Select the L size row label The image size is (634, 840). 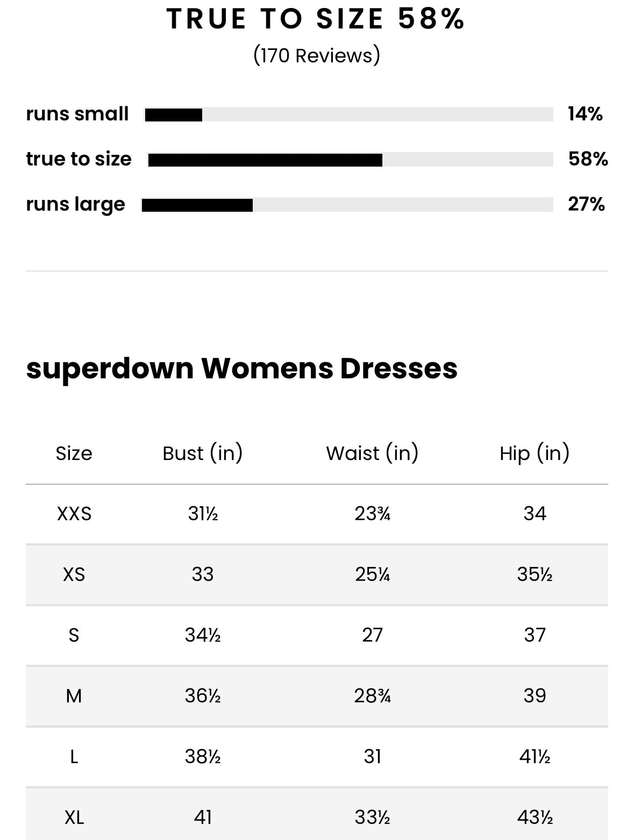pyautogui.click(x=74, y=757)
